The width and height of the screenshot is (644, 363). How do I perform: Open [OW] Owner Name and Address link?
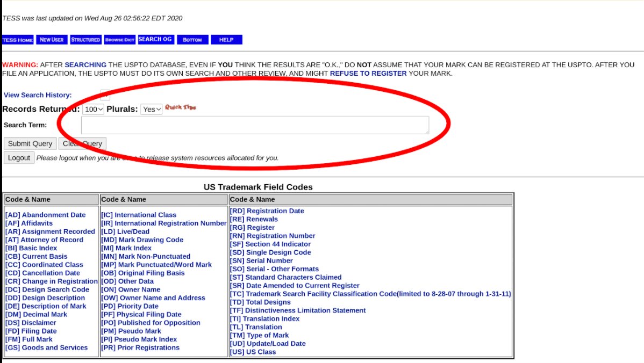[x=153, y=298]
